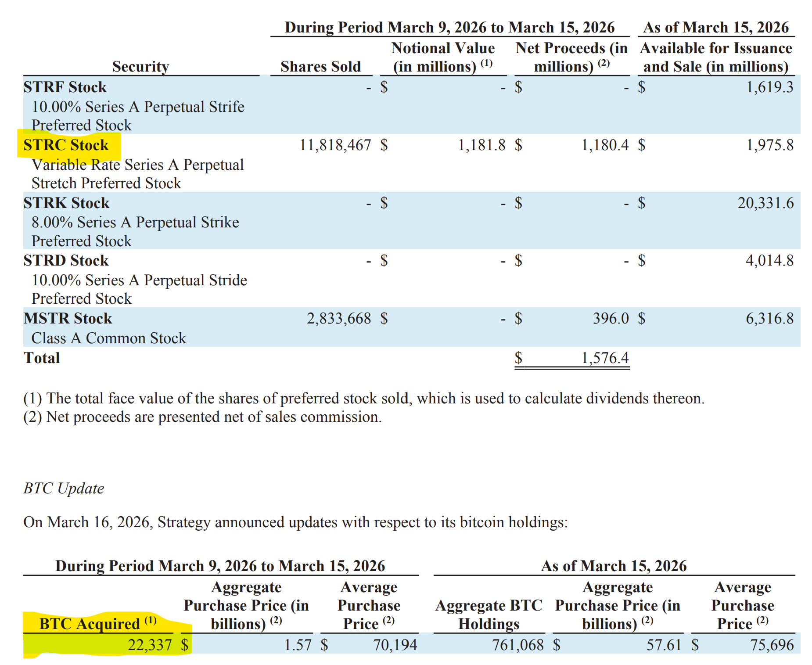Click the MSTR Stock row label
Image resolution: width=812 pixels, height=665 pixels.
(68, 318)
